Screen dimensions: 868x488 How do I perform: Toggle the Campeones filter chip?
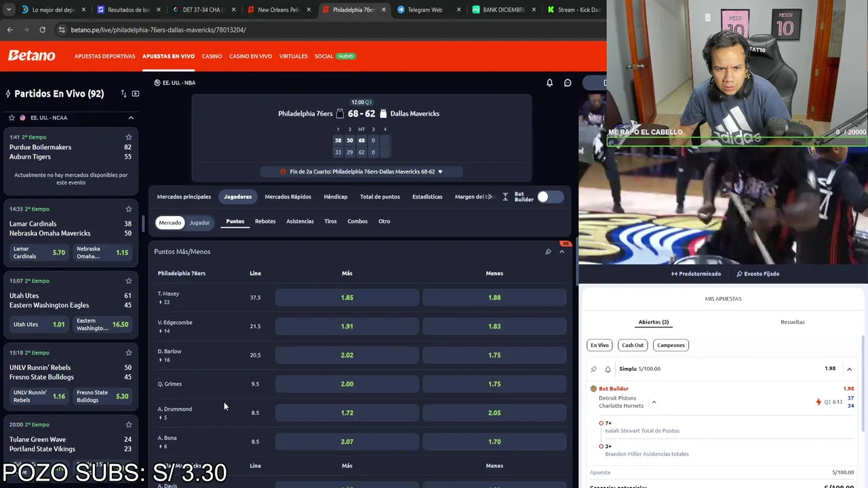click(671, 345)
